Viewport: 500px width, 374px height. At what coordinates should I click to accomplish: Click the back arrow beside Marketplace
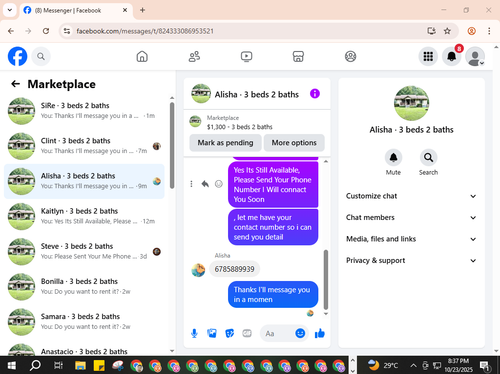pyautogui.click(x=15, y=84)
